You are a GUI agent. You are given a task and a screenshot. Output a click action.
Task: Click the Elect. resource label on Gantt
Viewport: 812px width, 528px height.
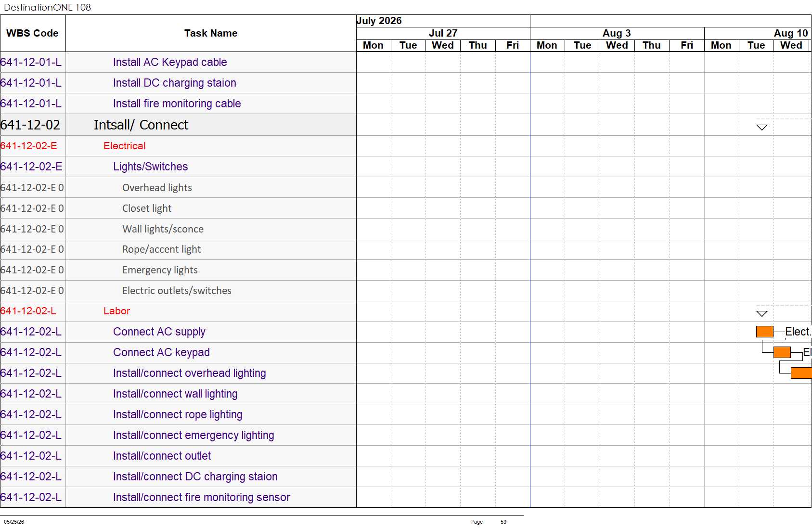click(x=798, y=332)
